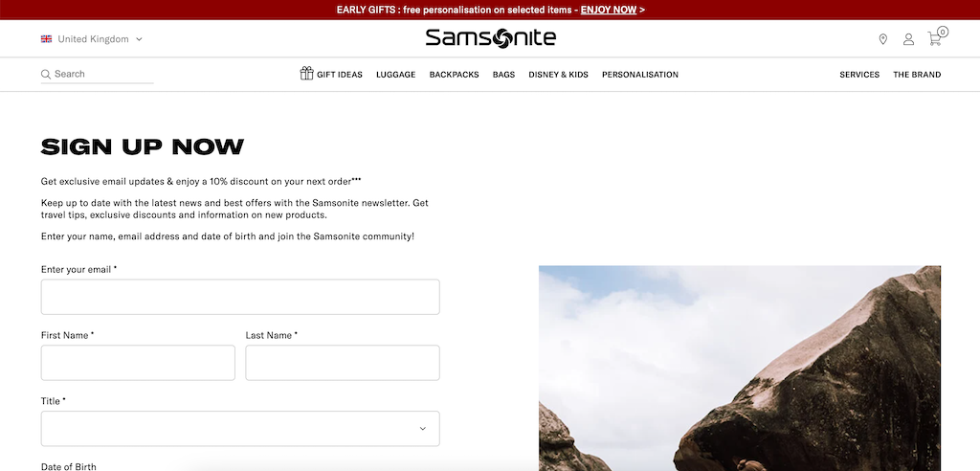The image size is (980, 471).
Task: Focus the First Name field
Action: [138, 363]
